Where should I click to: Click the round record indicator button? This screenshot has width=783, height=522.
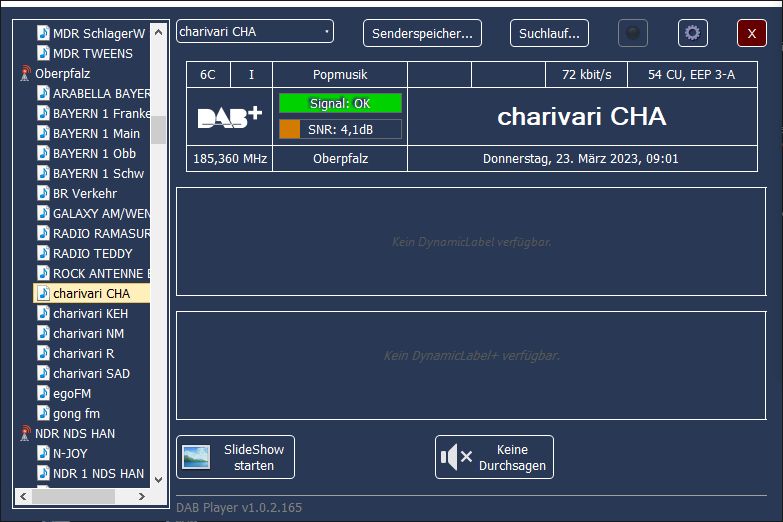[632, 33]
